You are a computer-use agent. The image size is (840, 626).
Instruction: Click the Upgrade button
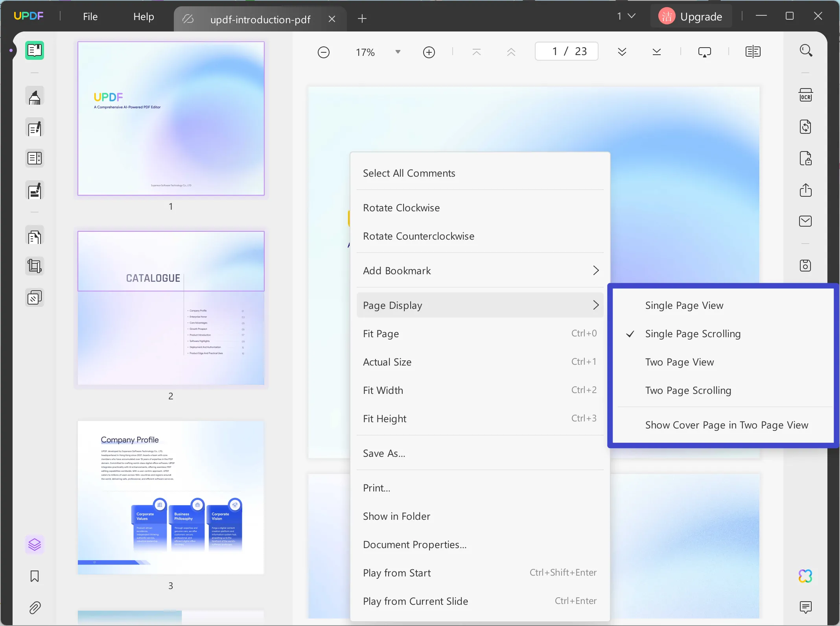pos(691,17)
